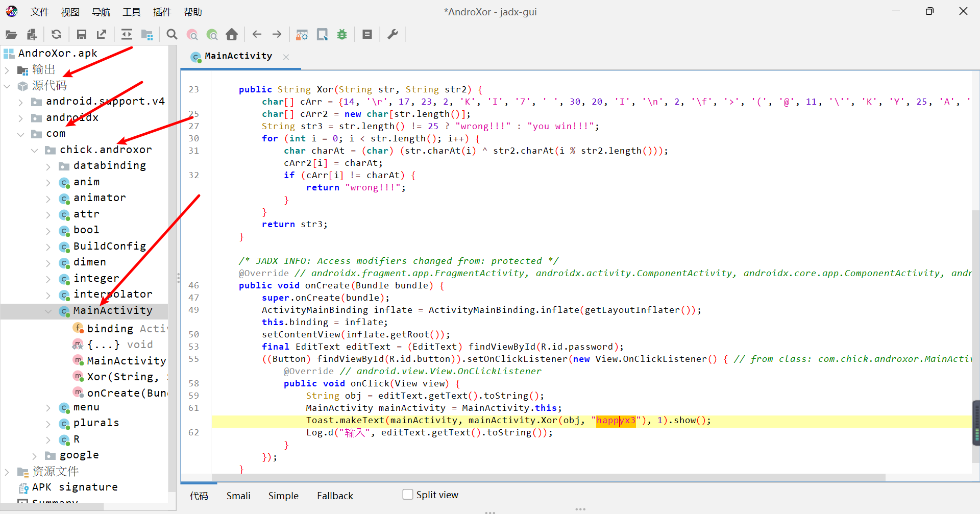Collapse chick.androxor package
The image size is (980, 514).
[x=35, y=150]
